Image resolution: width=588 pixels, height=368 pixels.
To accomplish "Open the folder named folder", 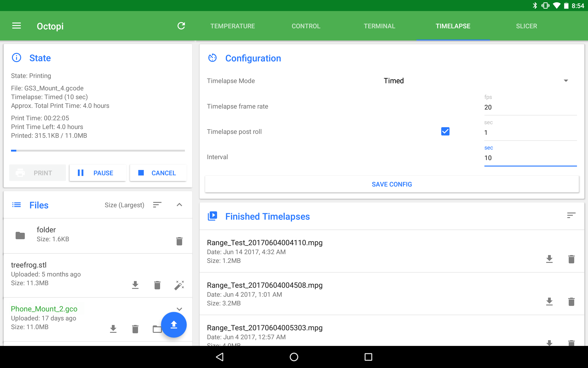I will [x=98, y=236].
